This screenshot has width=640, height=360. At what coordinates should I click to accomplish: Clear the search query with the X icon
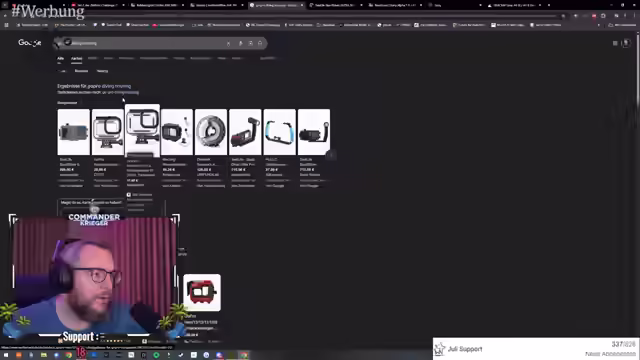(229, 43)
